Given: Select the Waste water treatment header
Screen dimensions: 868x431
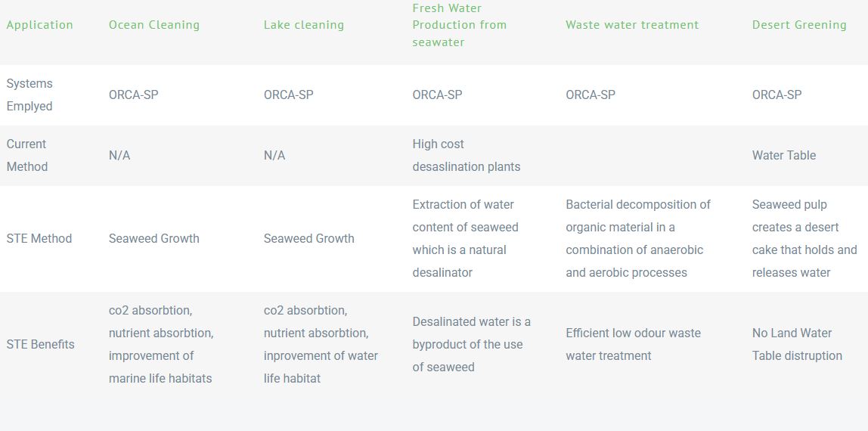Looking at the screenshot, I should [x=632, y=25].
